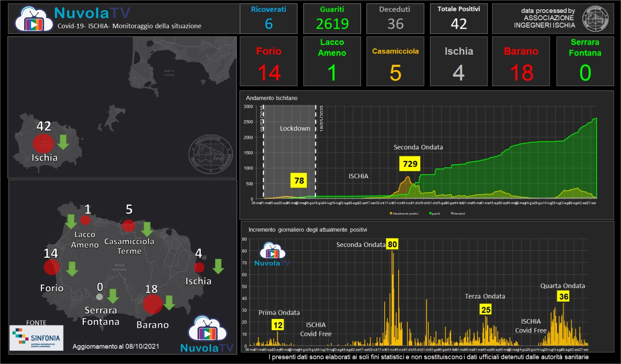Click the Deceduti counter tile

click(395, 19)
